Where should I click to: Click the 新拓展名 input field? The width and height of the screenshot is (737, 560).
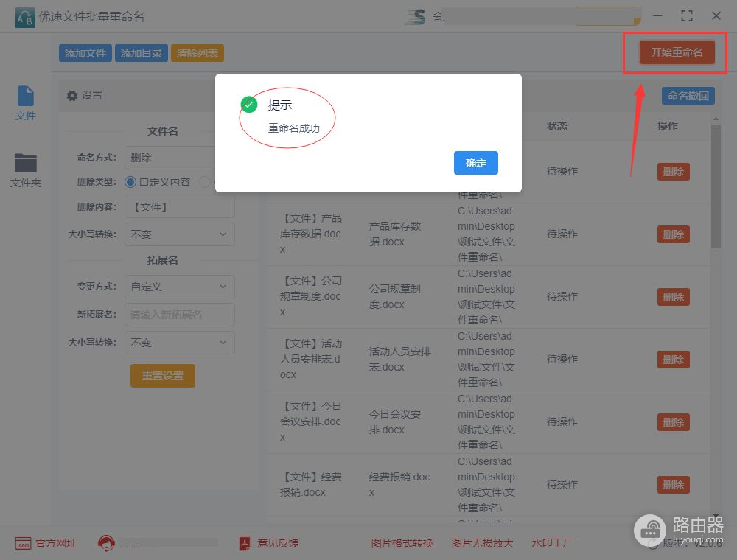[x=180, y=315]
